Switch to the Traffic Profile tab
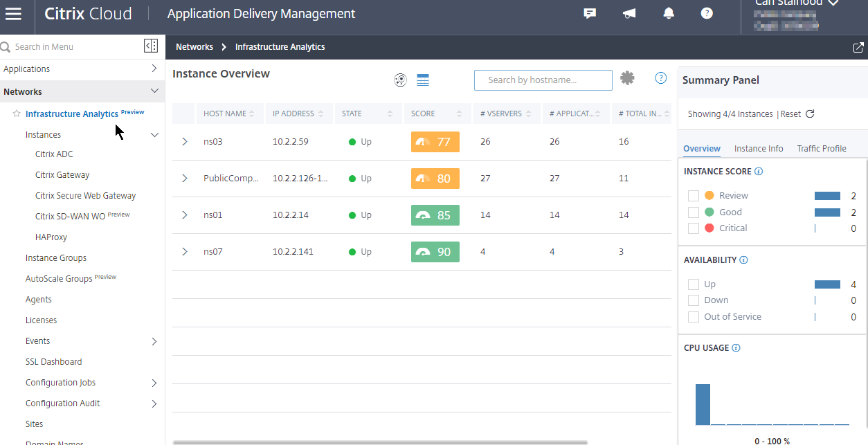 pyautogui.click(x=822, y=149)
